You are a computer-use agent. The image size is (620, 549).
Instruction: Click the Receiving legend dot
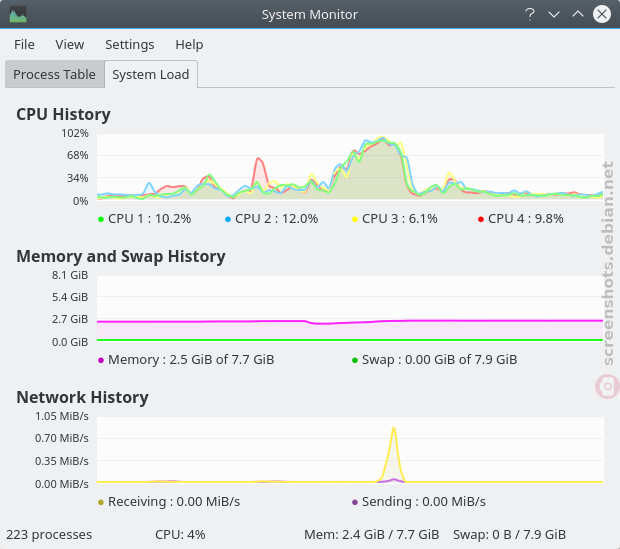[x=101, y=502]
